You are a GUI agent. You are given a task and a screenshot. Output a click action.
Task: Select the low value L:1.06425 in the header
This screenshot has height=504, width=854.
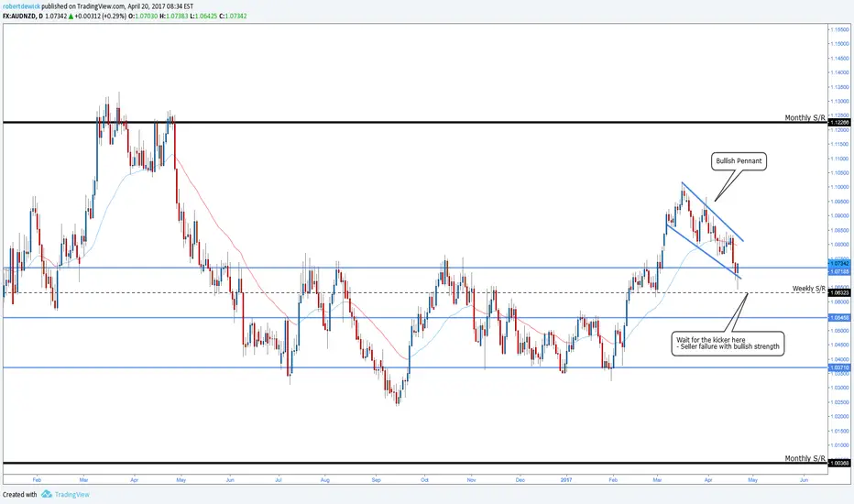click(203, 16)
